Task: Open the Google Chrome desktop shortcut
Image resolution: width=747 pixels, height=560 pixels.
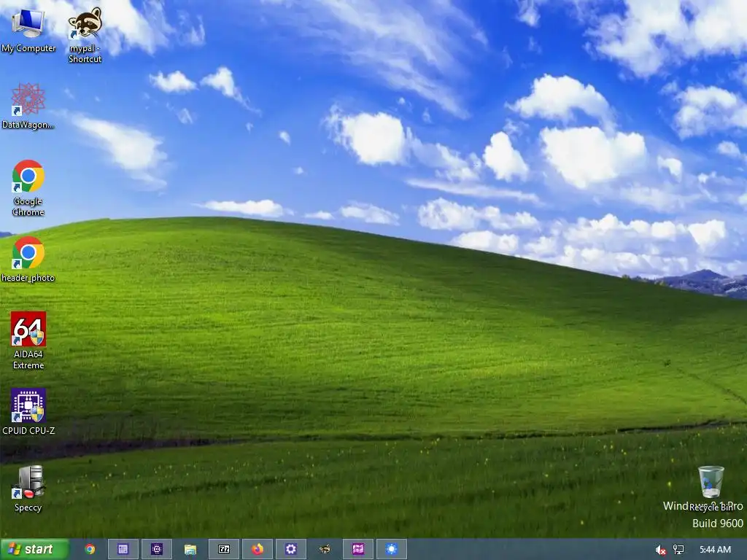Action: coord(28,187)
